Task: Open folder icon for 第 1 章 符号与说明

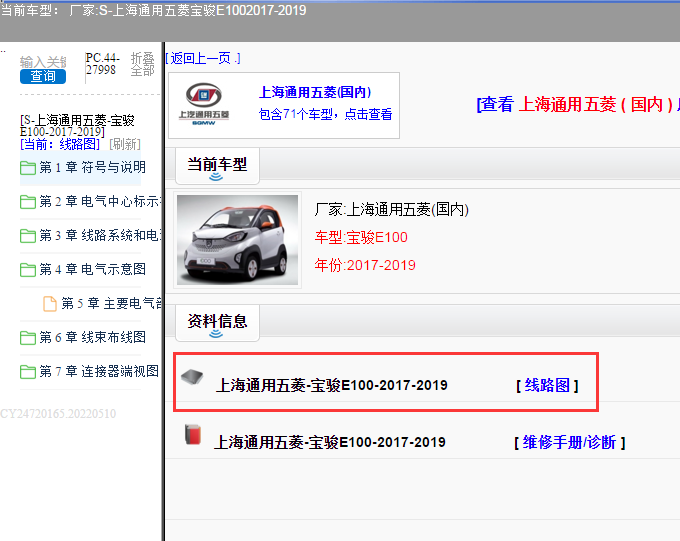Action: [x=28, y=167]
